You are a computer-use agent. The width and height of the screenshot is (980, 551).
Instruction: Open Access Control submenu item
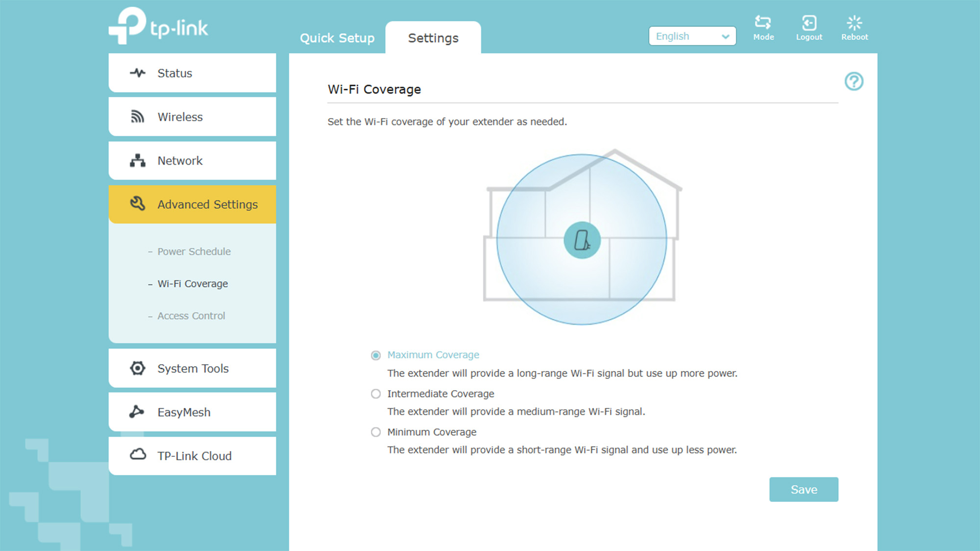pos(191,316)
